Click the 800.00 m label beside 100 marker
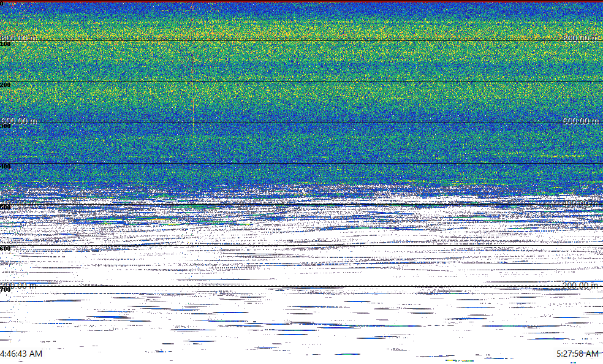The width and height of the screenshot is (603, 364). (19, 37)
